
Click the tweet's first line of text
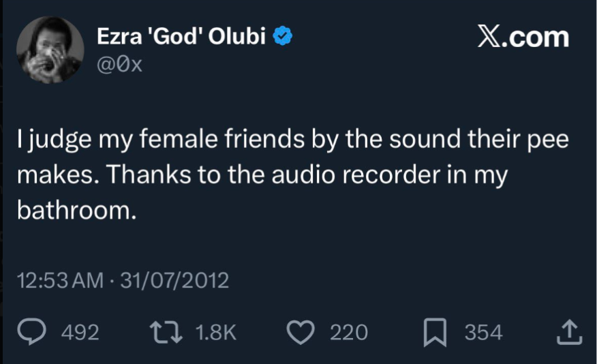click(292, 141)
